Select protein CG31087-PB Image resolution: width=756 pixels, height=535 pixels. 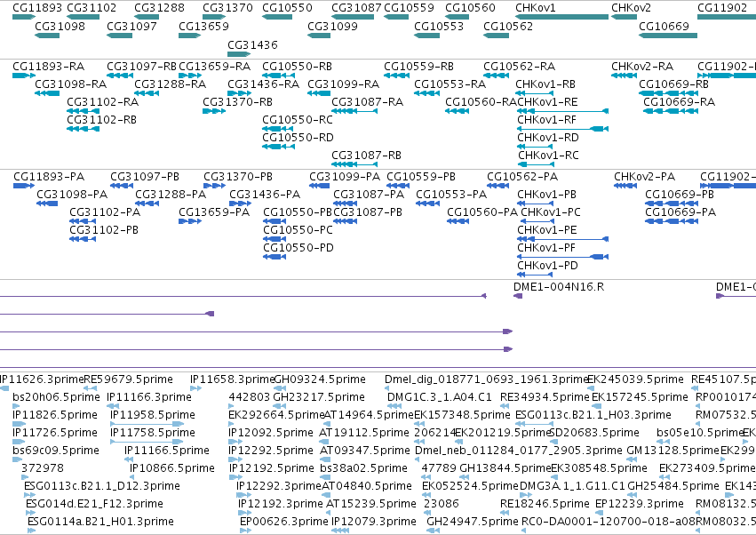point(368,212)
